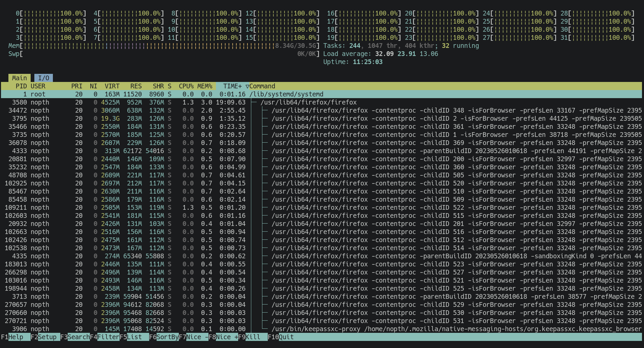The width and height of the screenshot is (644, 348).
Task: Click CPU 27 usage meter
Action: coord(520,37)
